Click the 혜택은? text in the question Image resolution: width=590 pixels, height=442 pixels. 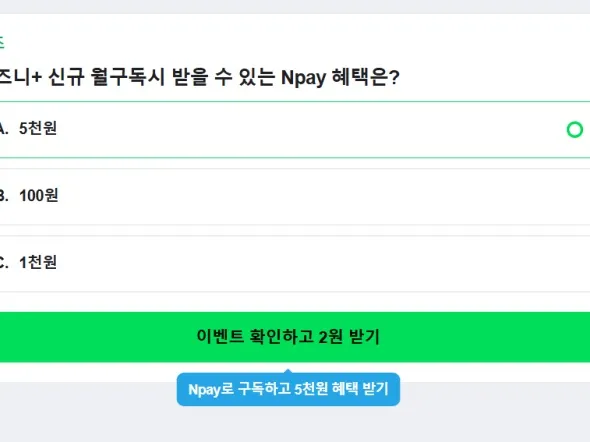point(365,77)
